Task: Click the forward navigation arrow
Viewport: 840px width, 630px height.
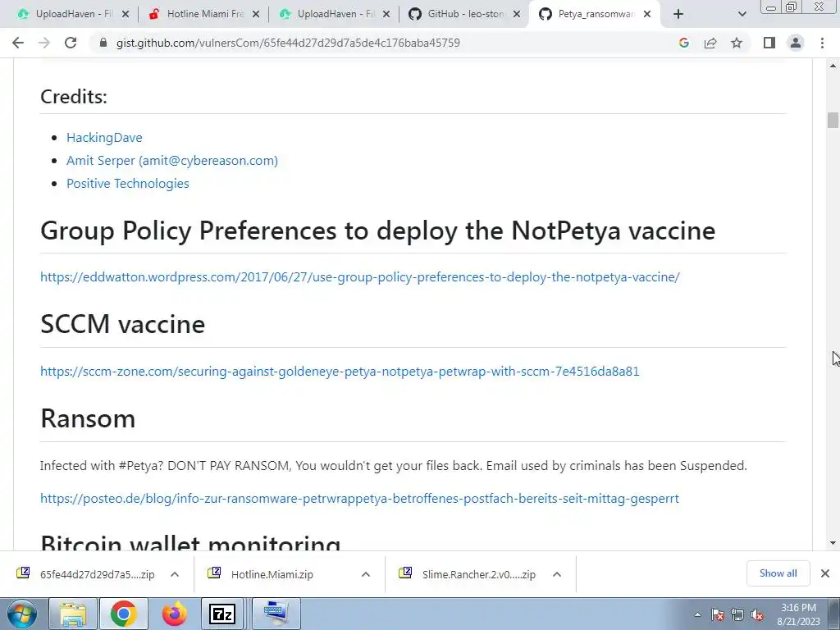Action: 44,43
